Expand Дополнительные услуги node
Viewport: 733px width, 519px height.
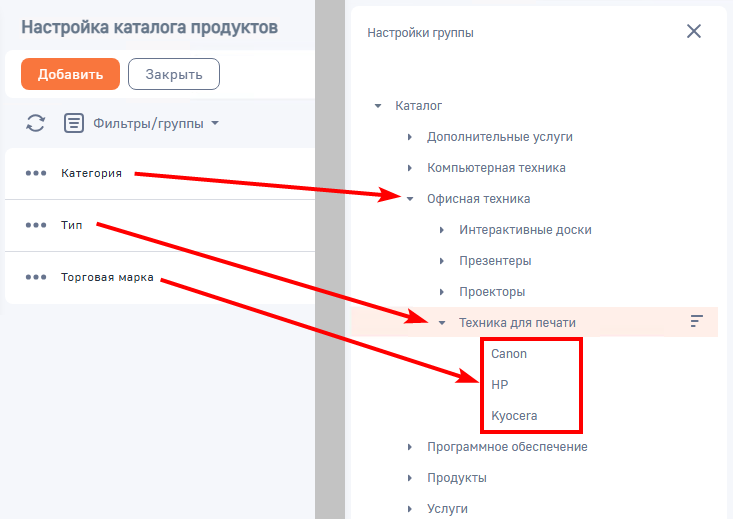[x=410, y=137]
